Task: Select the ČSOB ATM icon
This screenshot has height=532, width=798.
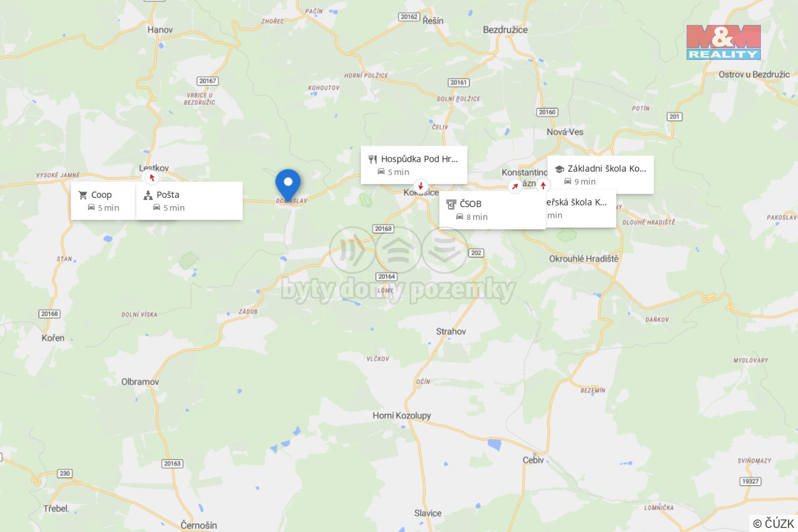Action: point(452,204)
